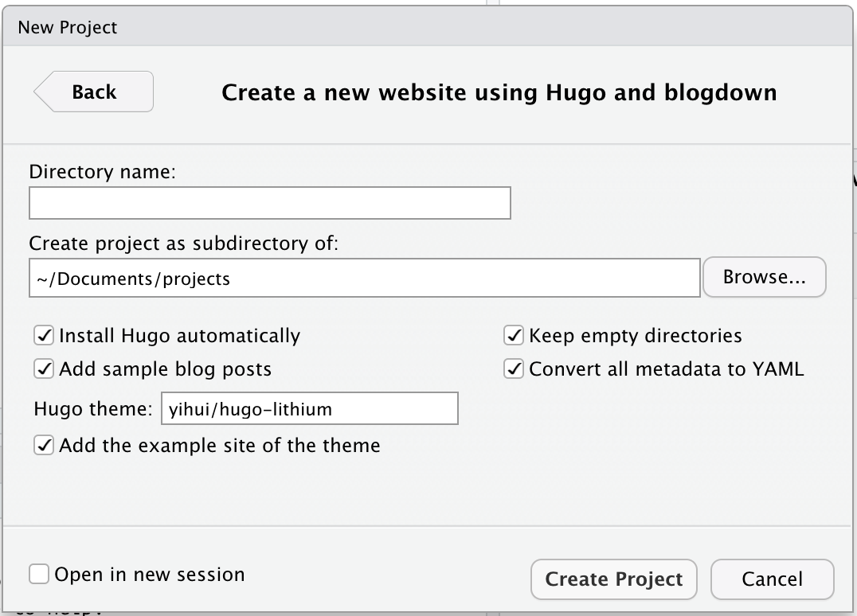
Task: Click the dialog heading about Hugo and blogdown
Action: (499, 92)
